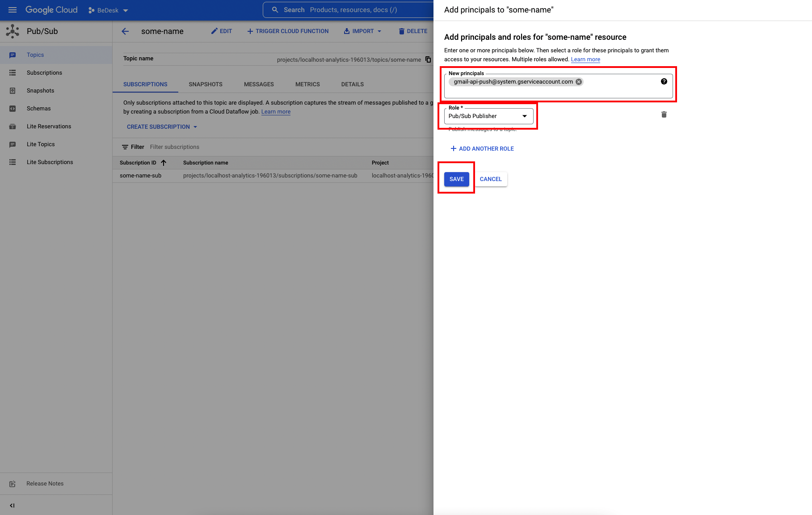The image size is (812, 515).
Task: Open the some-name-sub subscription
Action: [140, 176]
